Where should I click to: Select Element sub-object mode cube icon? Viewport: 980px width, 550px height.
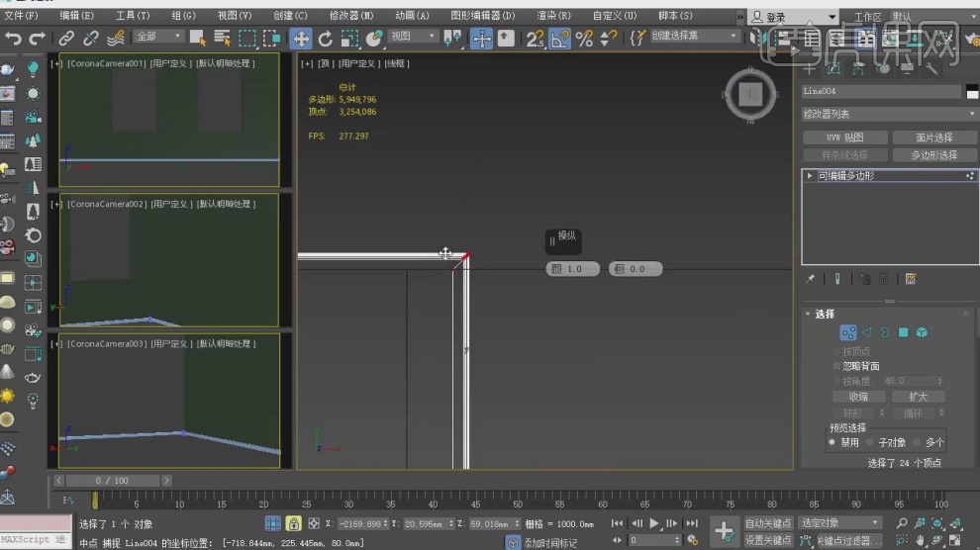[921, 332]
